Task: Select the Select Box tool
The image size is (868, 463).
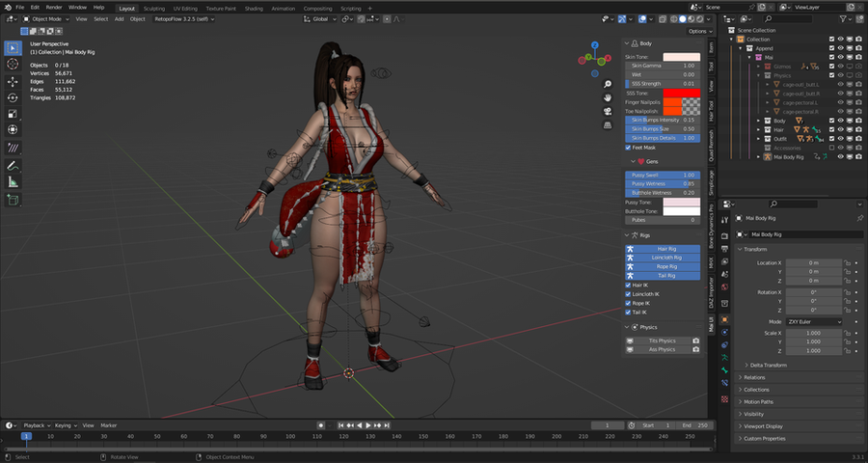Action: tap(13, 48)
